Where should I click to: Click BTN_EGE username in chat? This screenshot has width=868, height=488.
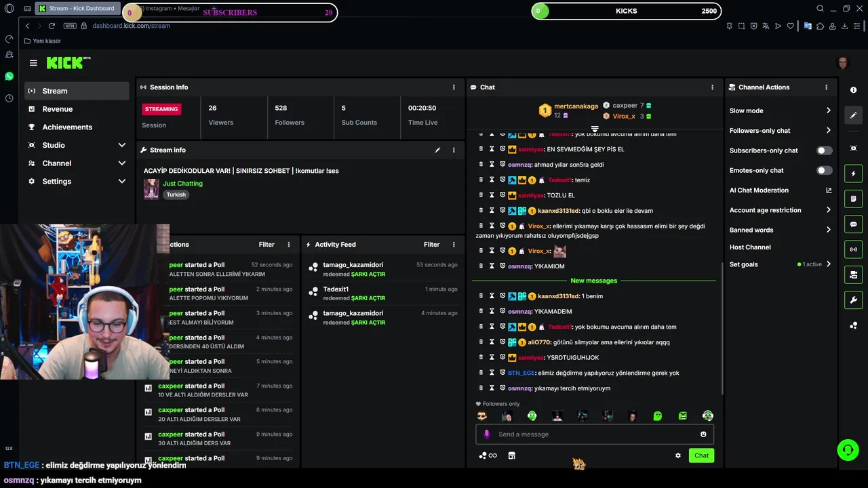[x=521, y=373]
